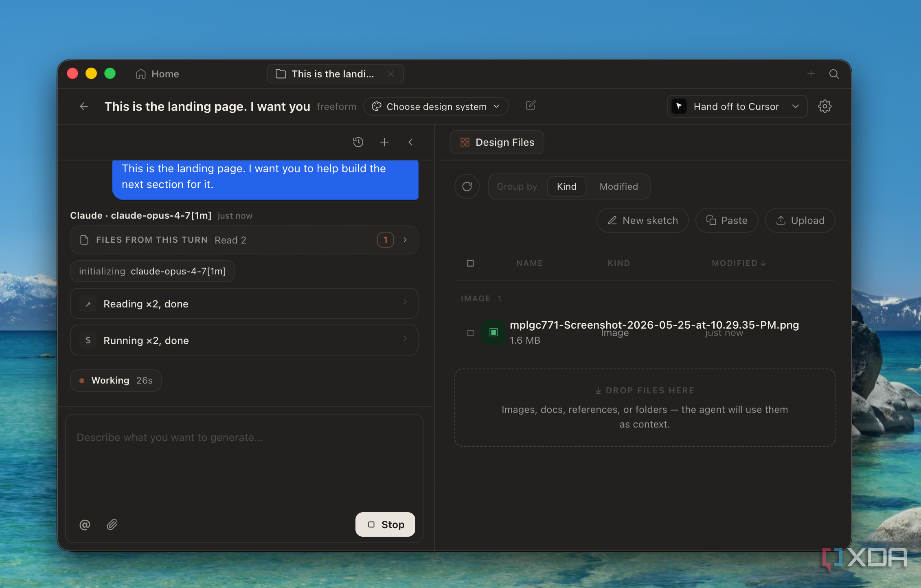Click the 'freeform' label beside the title
Image resolution: width=921 pixels, height=588 pixels.
click(336, 107)
